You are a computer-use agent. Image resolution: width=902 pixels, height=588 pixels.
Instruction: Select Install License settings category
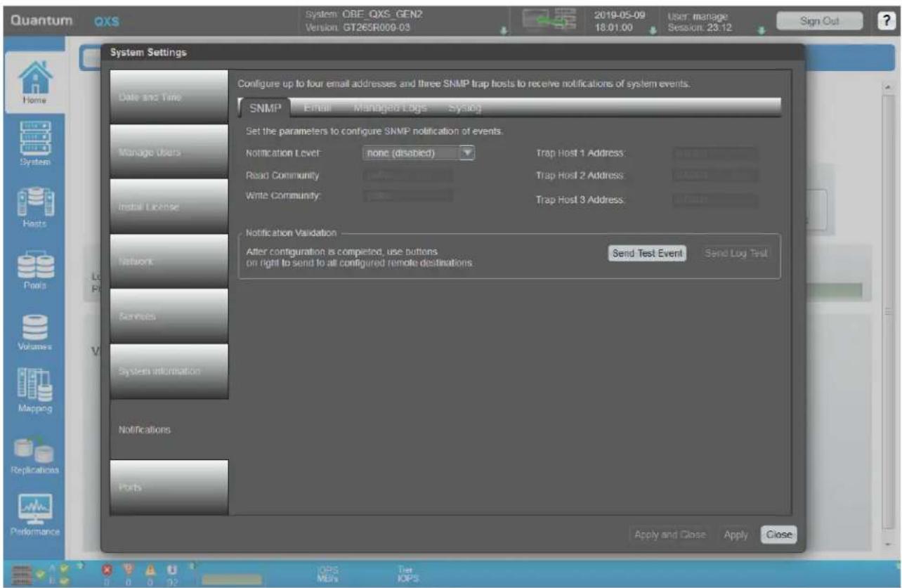tap(169, 207)
